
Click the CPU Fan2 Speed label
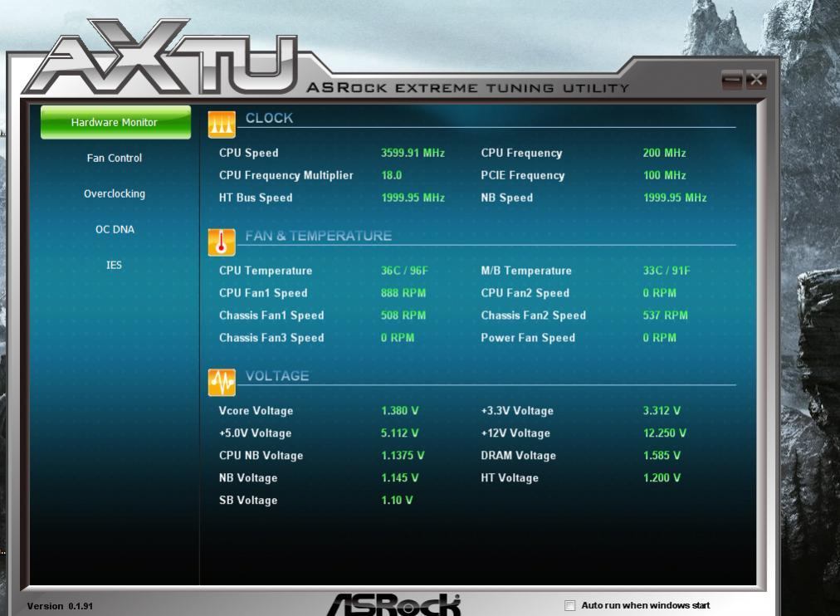click(525, 293)
